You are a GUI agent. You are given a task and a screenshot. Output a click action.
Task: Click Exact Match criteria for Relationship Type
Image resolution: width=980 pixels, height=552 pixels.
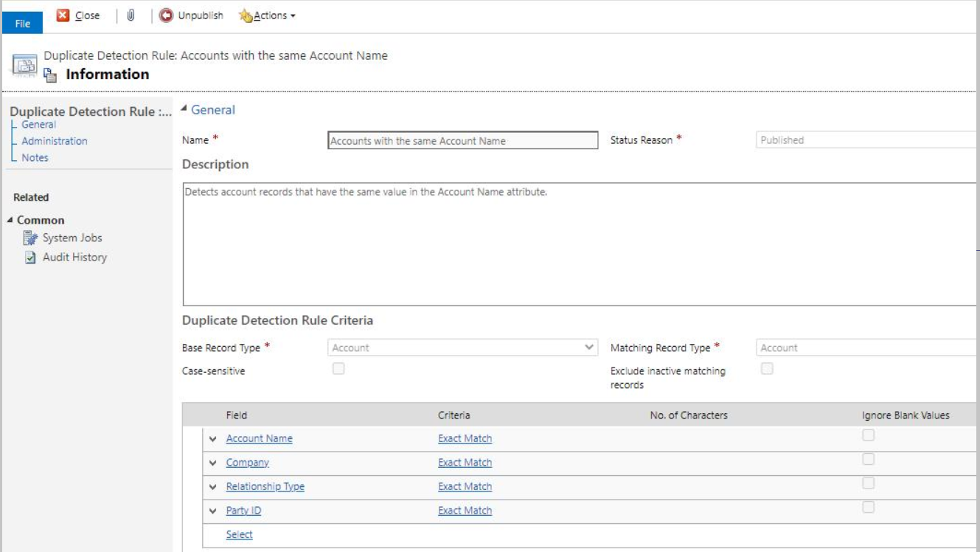pos(465,486)
